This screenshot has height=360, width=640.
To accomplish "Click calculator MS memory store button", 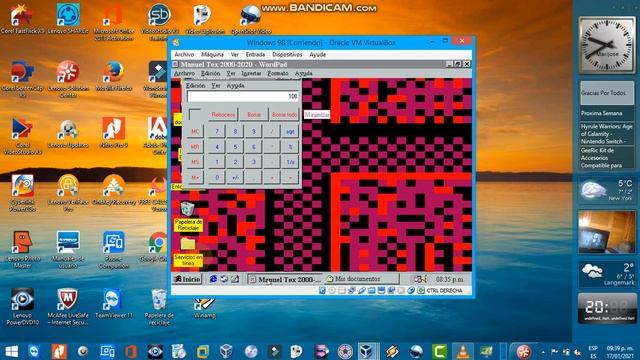I will 195,162.
